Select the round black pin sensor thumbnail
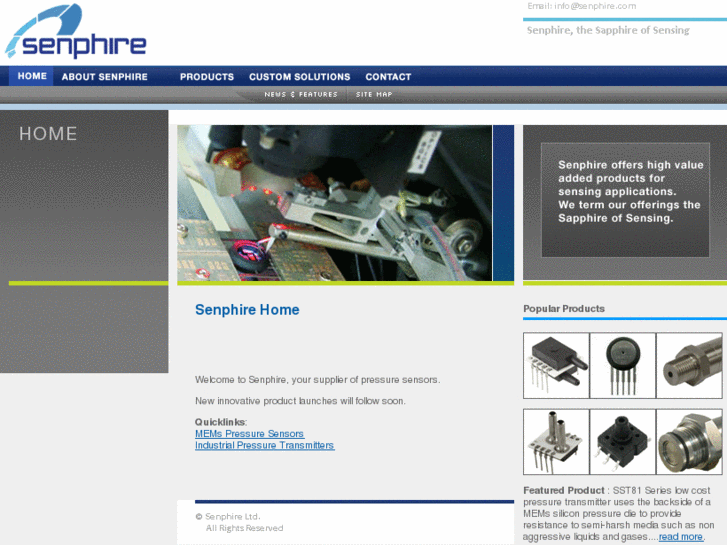 coord(623,365)
